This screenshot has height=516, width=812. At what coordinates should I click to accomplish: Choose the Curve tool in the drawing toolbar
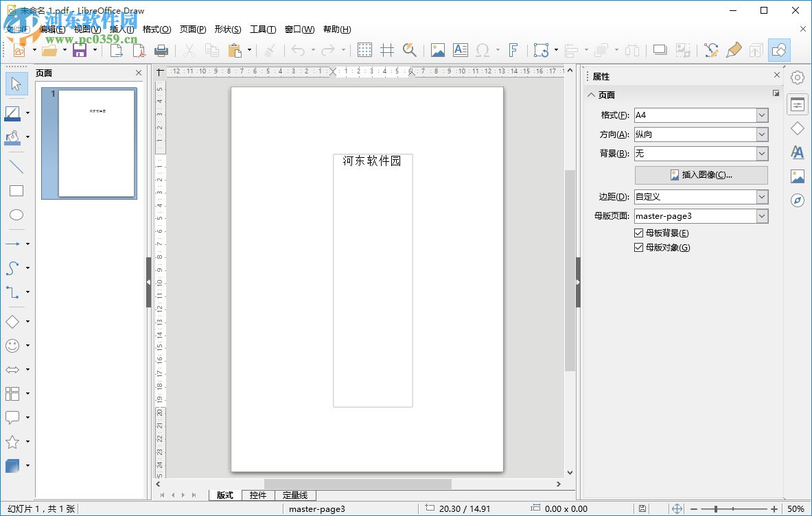click(x=12, y=268)
